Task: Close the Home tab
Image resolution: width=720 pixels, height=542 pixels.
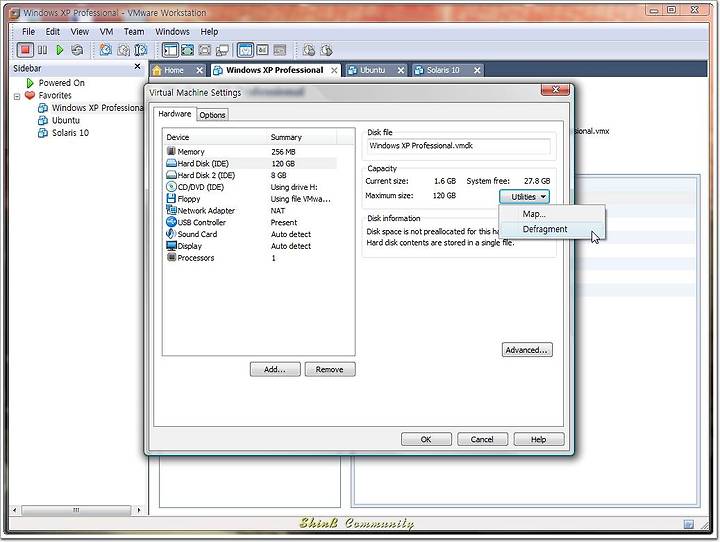Action: (x=199, y=70)
